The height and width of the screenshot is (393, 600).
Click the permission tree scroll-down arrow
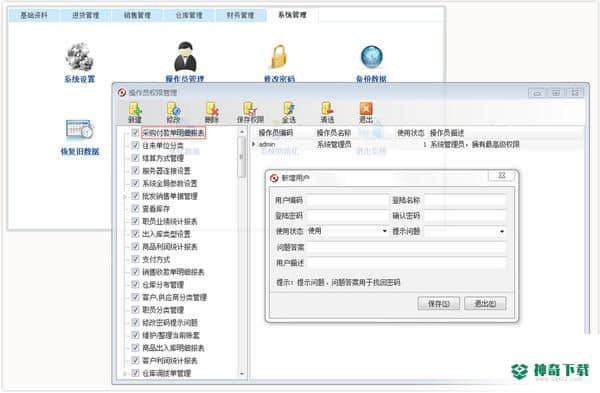pyautogui.click(x=242, y=374)
